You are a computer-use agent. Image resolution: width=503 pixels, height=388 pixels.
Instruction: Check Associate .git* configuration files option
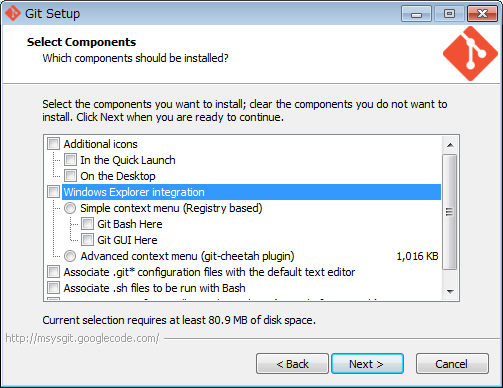(x=53, y=272)
